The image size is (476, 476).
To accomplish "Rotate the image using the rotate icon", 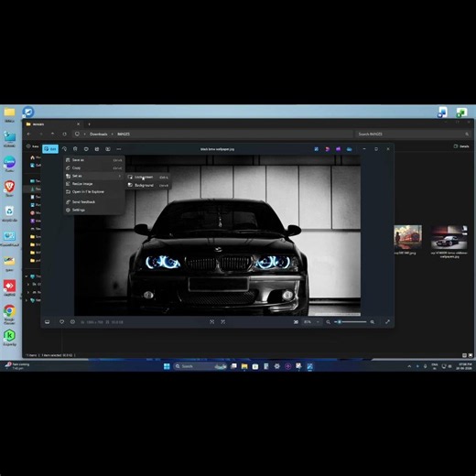I will 64,149.
